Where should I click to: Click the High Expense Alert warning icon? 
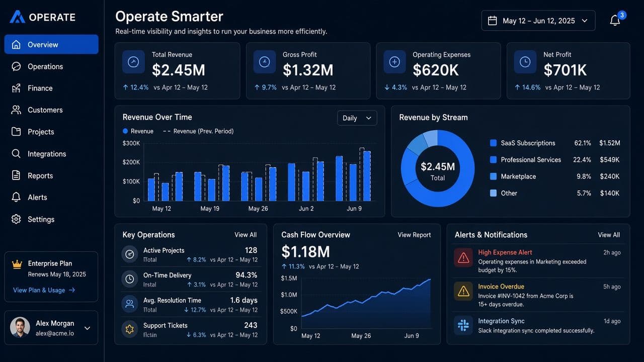(463, 257)
